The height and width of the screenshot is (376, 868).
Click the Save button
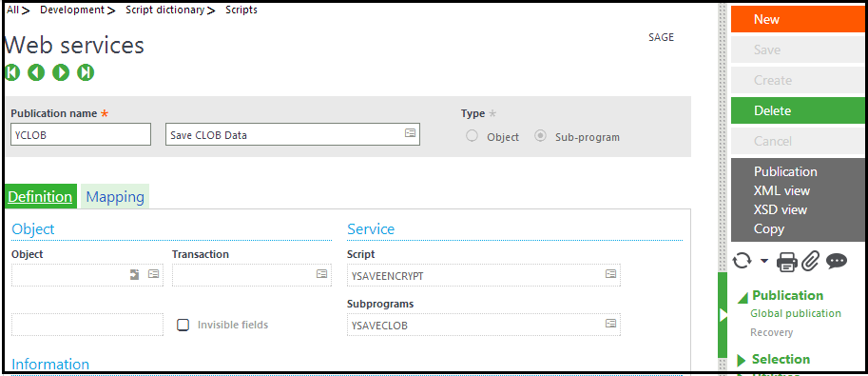pos(798,49)
